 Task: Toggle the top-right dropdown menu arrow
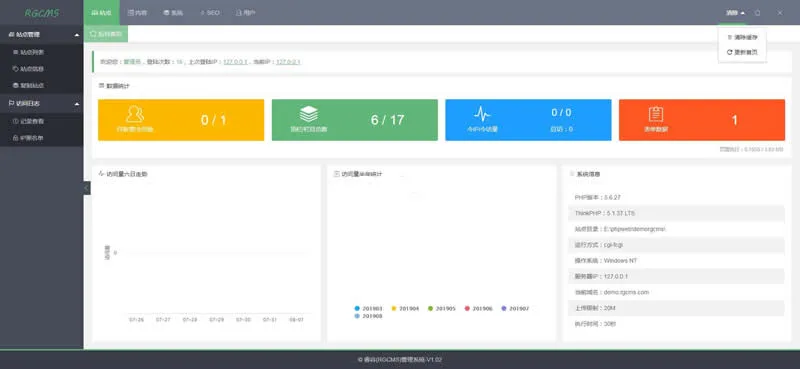coord(743,13)
